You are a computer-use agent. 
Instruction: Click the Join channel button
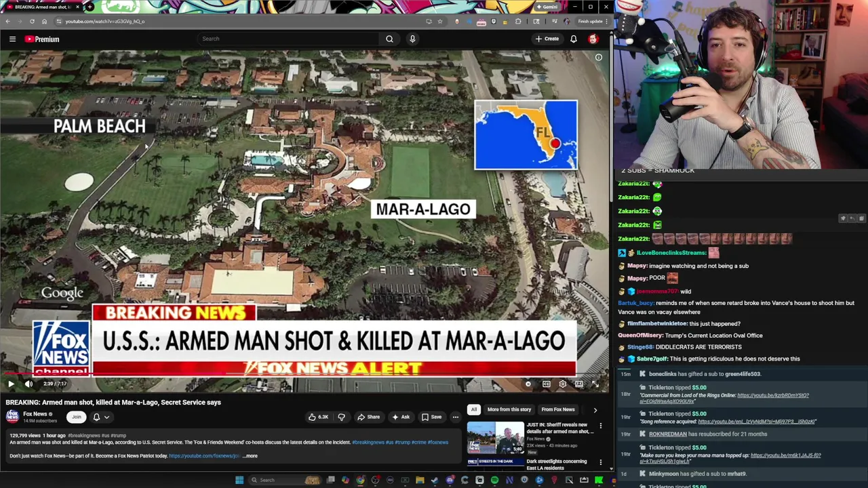pyautogui.click(x=77, y=417)
